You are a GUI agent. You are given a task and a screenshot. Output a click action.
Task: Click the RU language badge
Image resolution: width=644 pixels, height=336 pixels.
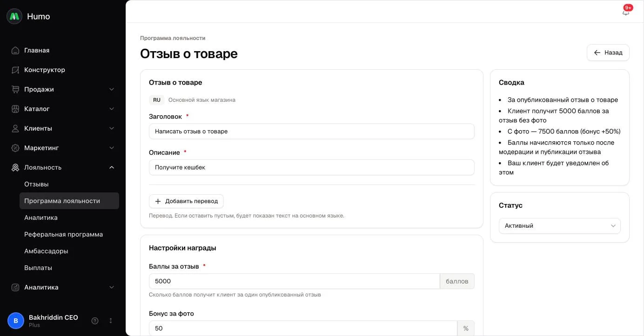157,100
